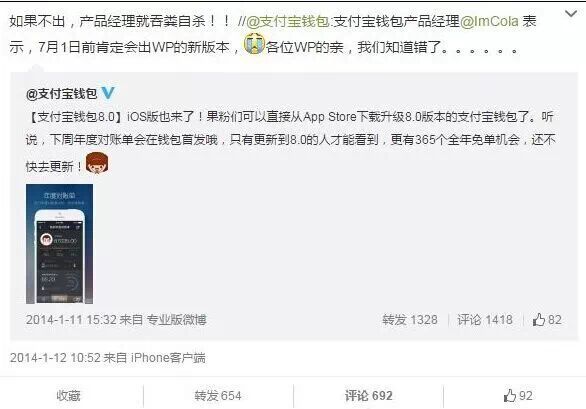
Task: Like the original post via thumbs-up 82
Action: tap(547, 320)
